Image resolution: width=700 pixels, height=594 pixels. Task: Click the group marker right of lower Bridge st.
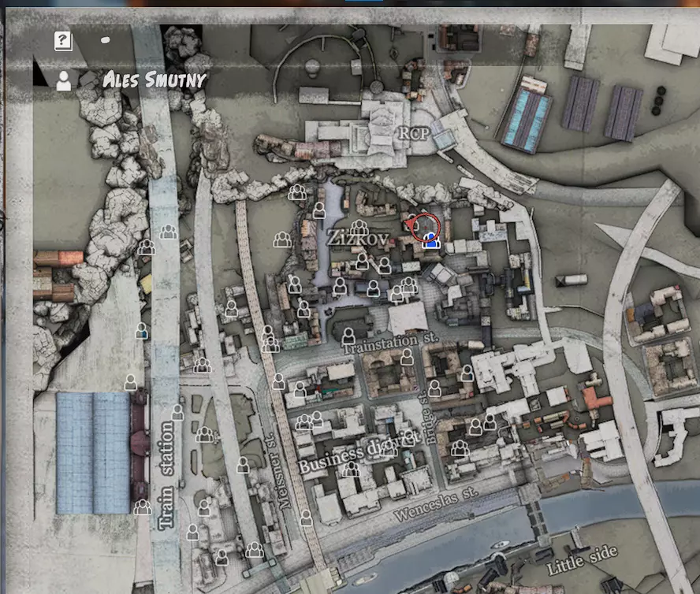click(460, 447)
